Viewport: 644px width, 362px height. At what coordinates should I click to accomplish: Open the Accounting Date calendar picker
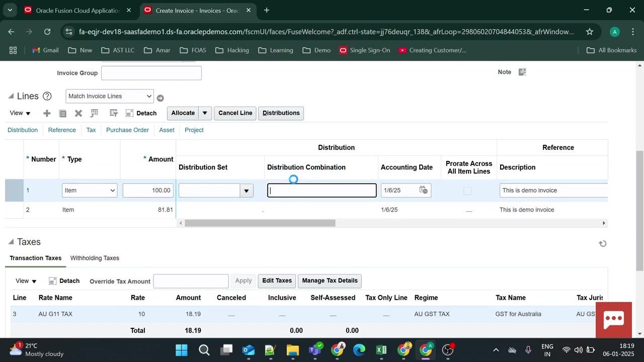tap(424, 190)
